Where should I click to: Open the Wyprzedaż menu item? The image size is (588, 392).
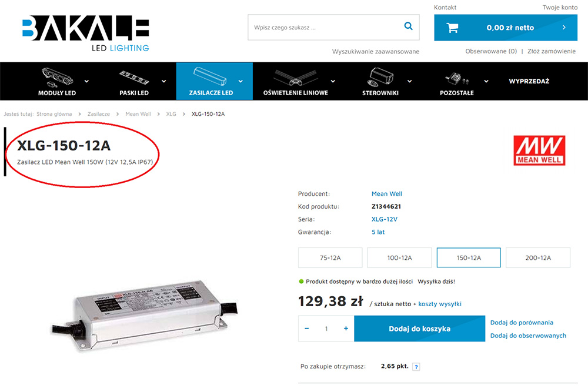click(529, 81)
